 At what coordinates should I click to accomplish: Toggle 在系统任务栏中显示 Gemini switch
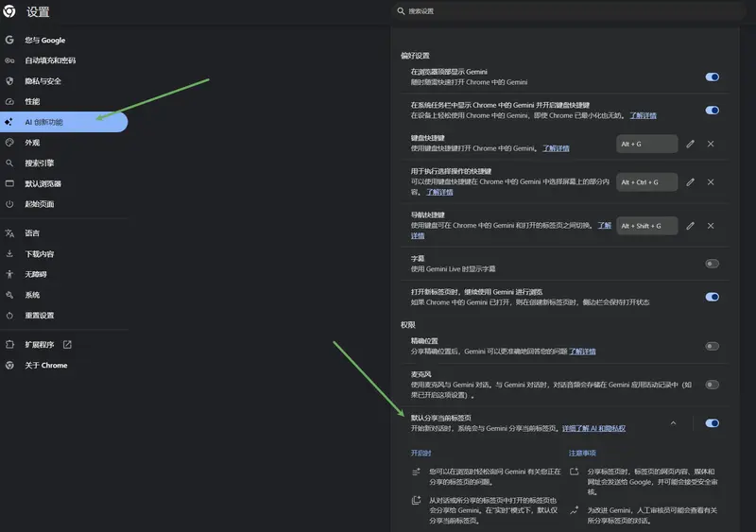pyautogui.click(x=713, y=111)
